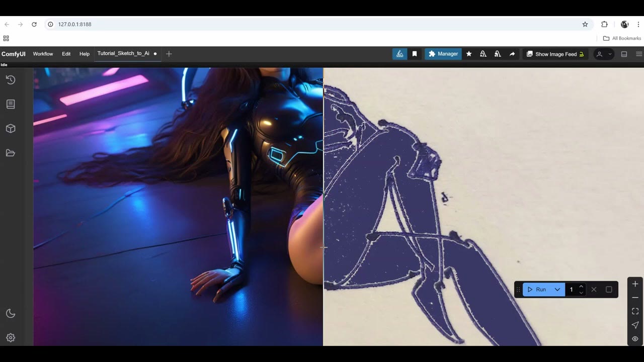Open the workflows folder sidebar icon
644x362 pixels.
pos(11,153)
